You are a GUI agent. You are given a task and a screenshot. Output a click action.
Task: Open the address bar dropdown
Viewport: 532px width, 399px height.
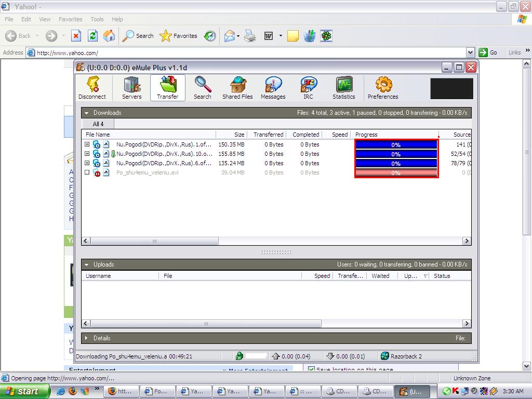(470, 52)
